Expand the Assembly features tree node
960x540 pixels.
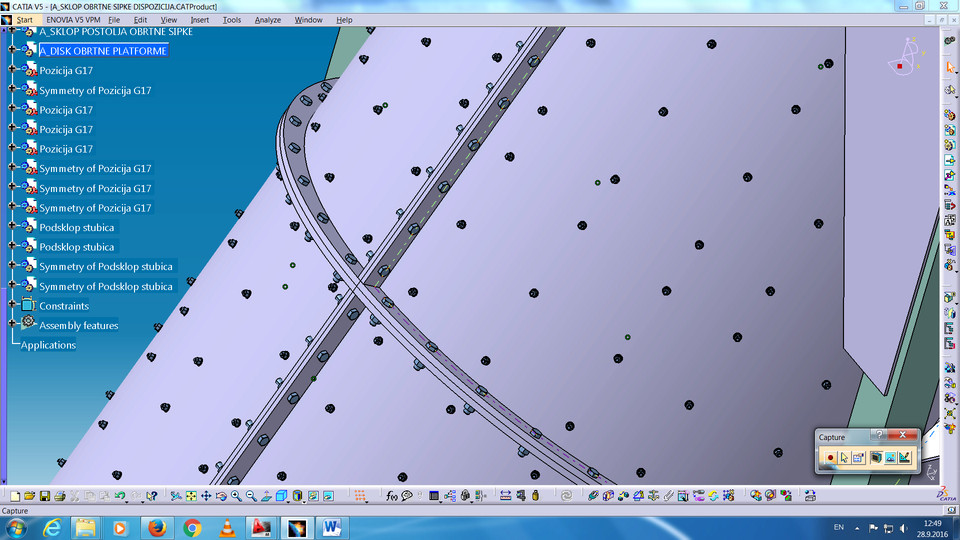(12, 323)
